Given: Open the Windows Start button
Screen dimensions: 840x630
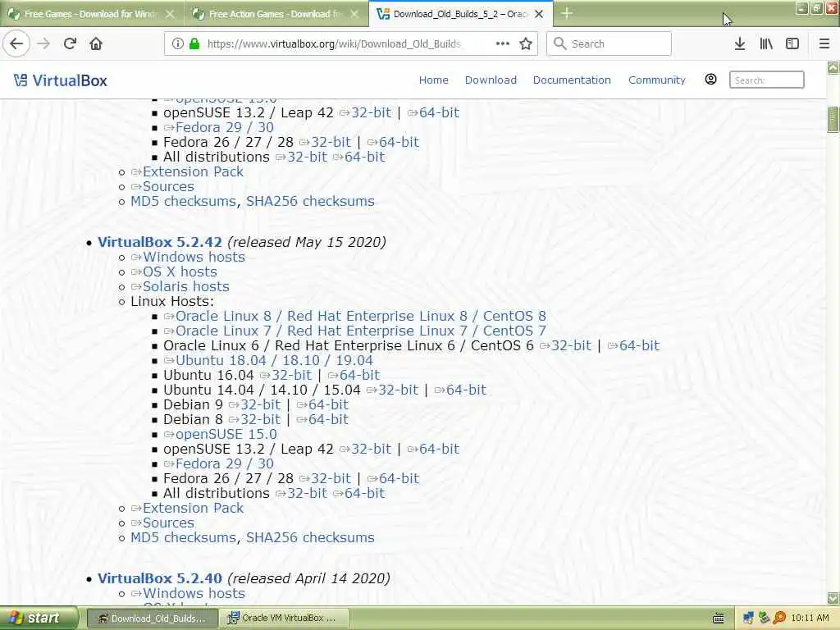Looking at the screenshot, I should pyautogui.click(x=39, y=618).
